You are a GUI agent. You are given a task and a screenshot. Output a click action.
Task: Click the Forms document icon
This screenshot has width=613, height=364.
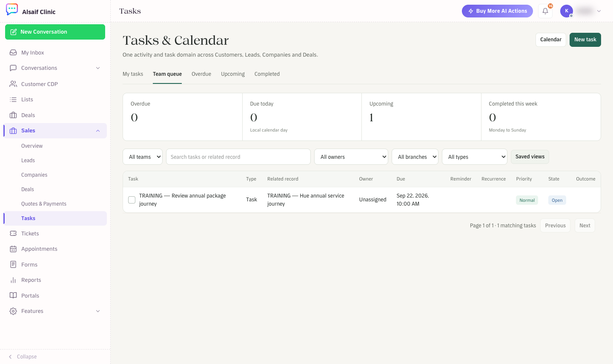(13, 264)
